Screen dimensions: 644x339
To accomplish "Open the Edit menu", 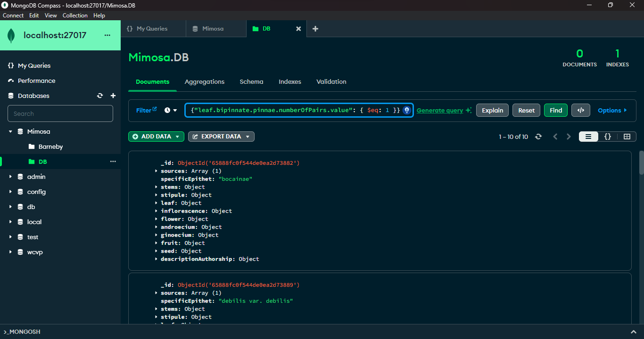I will tap(34, 16).
